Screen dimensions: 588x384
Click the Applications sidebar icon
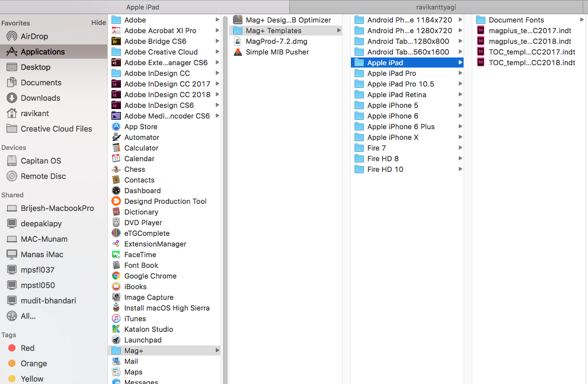12,52
